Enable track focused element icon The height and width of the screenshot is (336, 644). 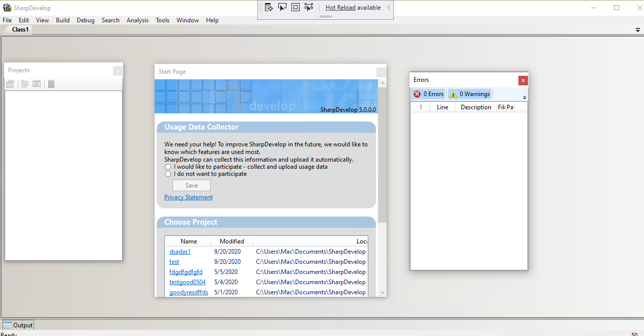309,7
